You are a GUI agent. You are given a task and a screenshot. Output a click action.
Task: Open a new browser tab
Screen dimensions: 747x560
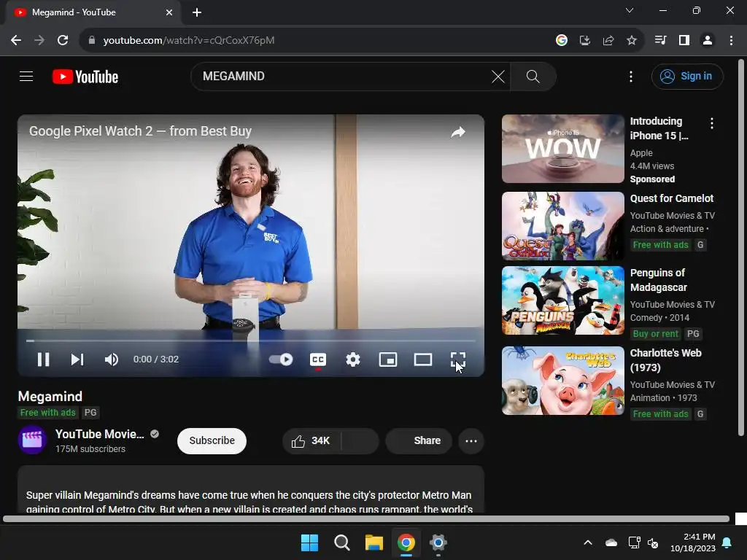coord(197,12)
